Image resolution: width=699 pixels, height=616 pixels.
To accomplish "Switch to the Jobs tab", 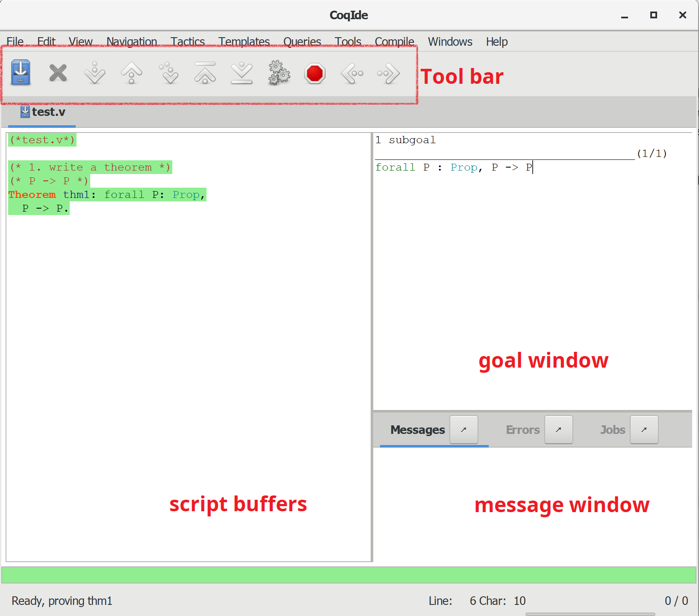I will click(613, 430).
